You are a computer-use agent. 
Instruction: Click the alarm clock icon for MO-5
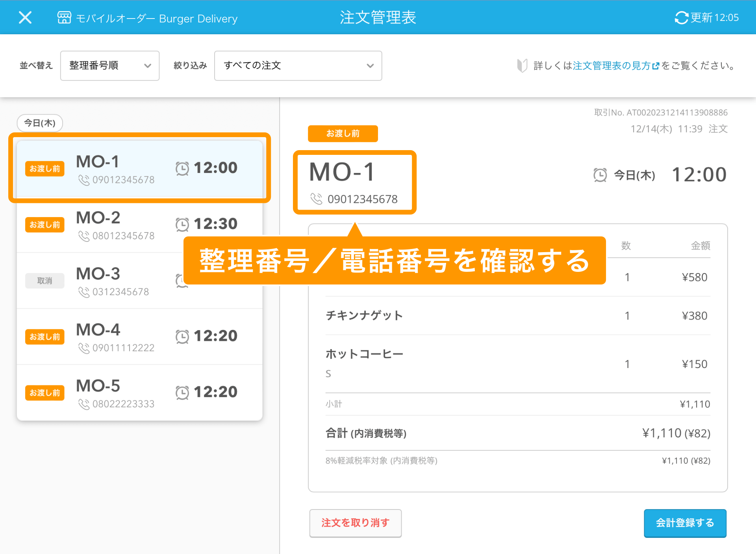click(x=182, y=392)
